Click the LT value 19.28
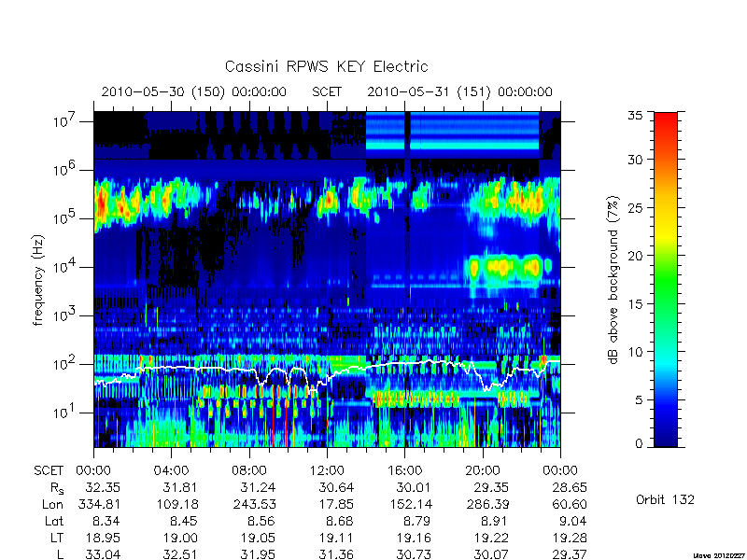Viewport: 747px width, 560px height. [570, 538]
